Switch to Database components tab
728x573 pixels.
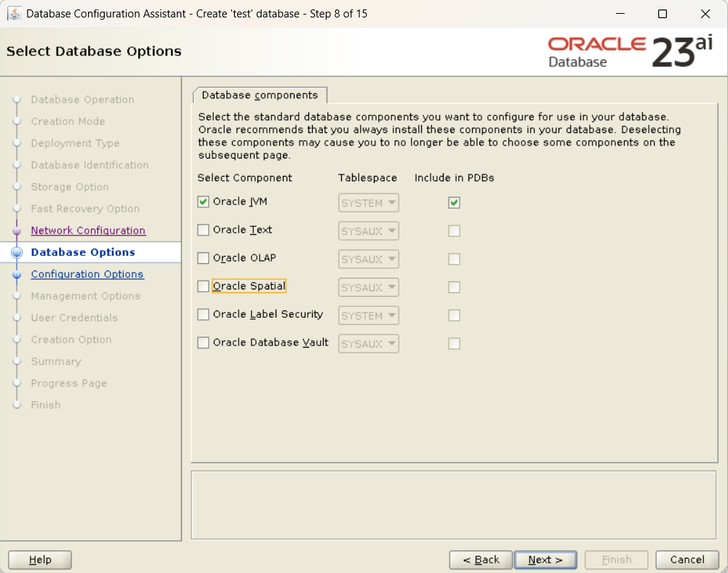[260, 95]
